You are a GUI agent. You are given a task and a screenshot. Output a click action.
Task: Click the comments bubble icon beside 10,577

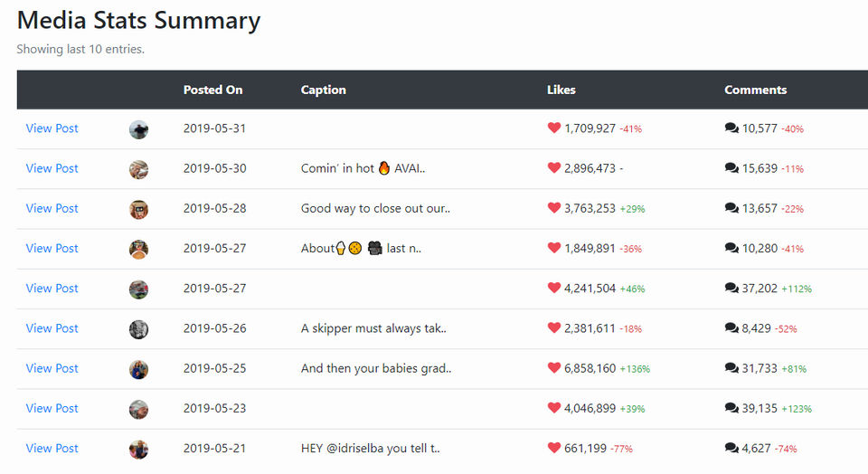point(731,128)
